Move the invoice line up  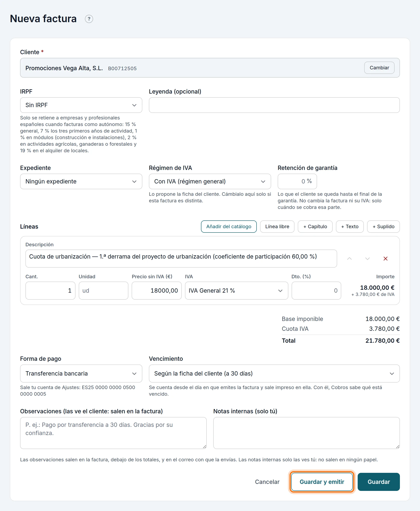point(349,259)
